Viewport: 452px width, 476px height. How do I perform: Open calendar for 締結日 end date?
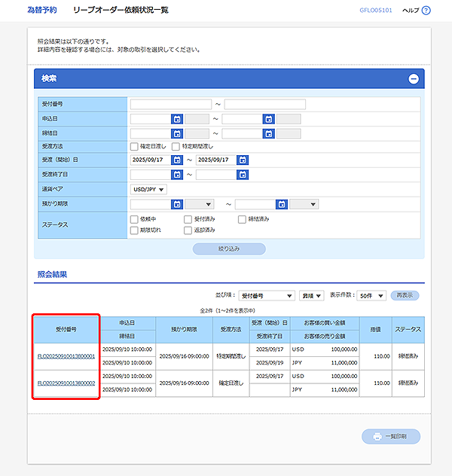tap(269, 133)
